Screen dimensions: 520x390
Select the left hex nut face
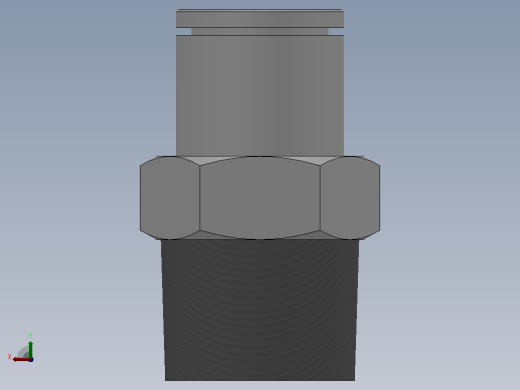170,198
